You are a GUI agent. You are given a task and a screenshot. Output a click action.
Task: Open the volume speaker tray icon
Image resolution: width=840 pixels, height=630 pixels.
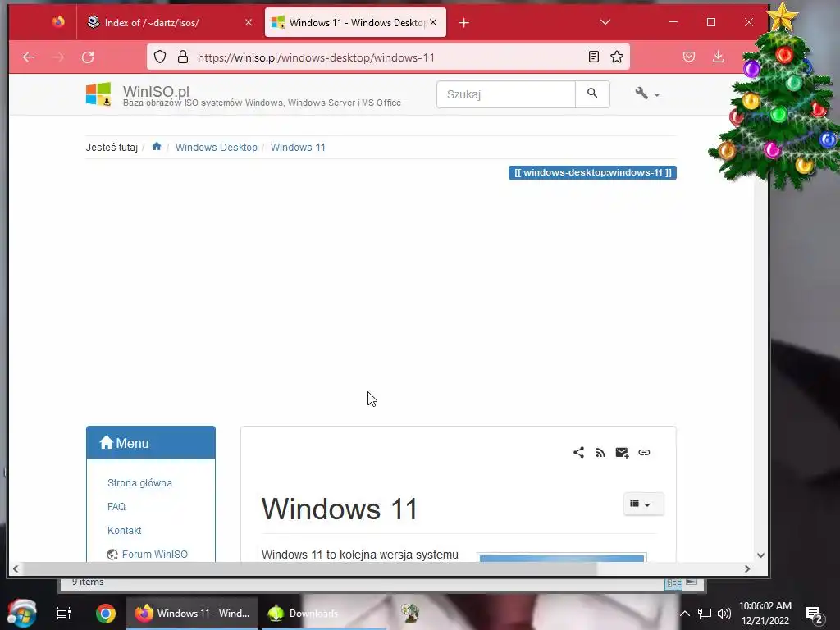point(724,614)
